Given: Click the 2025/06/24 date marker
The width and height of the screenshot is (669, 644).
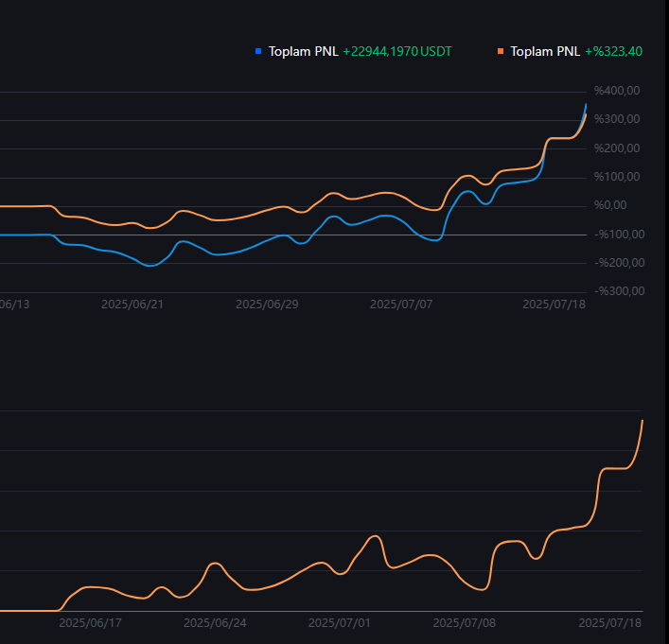Looking at the screenshot, I should [215, 622].
